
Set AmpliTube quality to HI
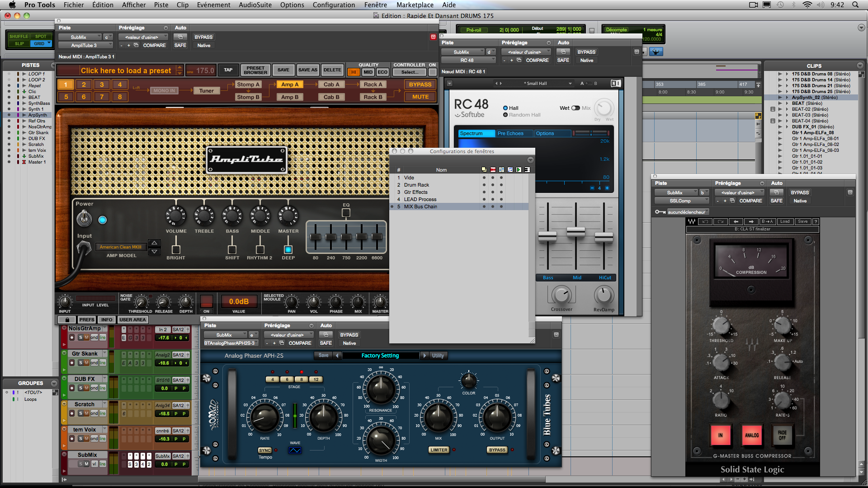(x=354, y=72)
